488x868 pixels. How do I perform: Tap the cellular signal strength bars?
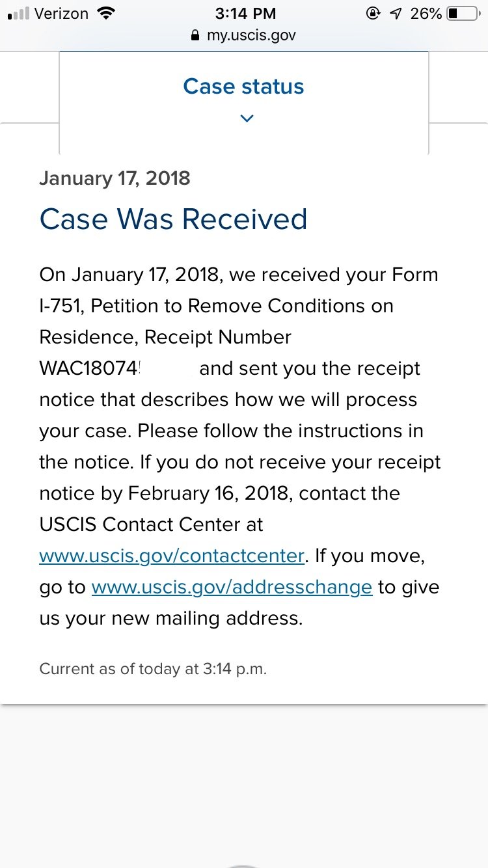(x=17, y=14)
